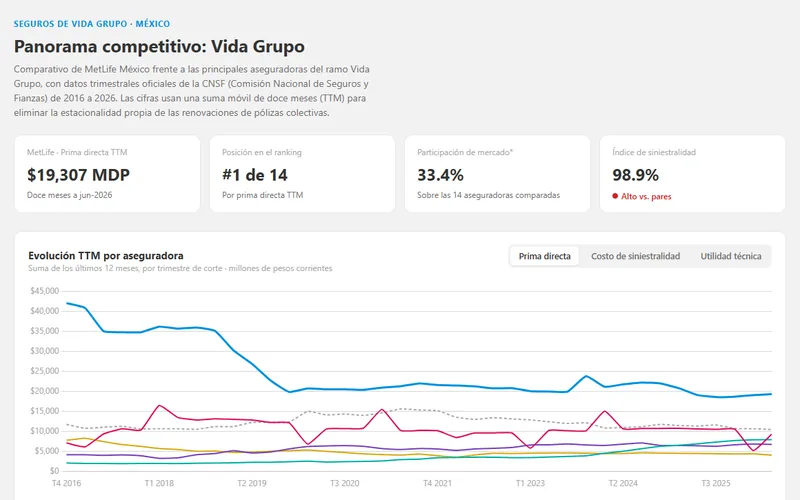Click the Evolución TTM por aseguradora title
The image size is (800, 500).
(106, 256)
